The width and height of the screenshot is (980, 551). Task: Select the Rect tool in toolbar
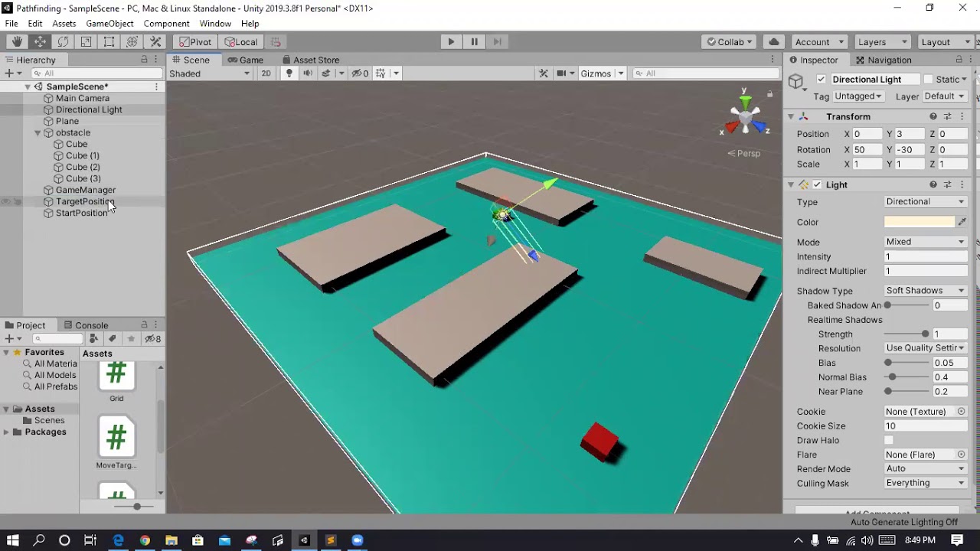[x=109, y=42]
